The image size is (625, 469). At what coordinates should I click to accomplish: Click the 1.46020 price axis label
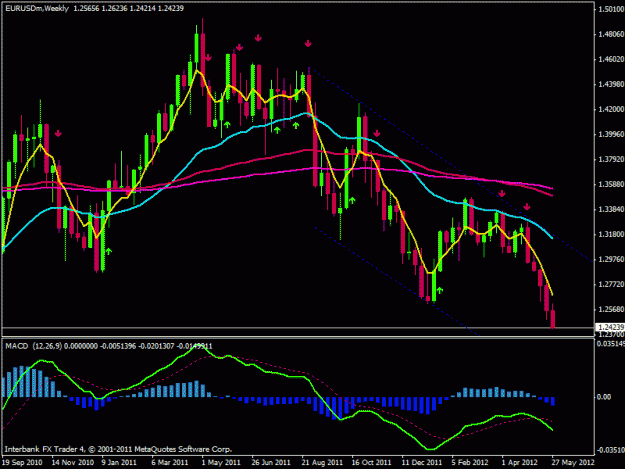coord(611,59)
